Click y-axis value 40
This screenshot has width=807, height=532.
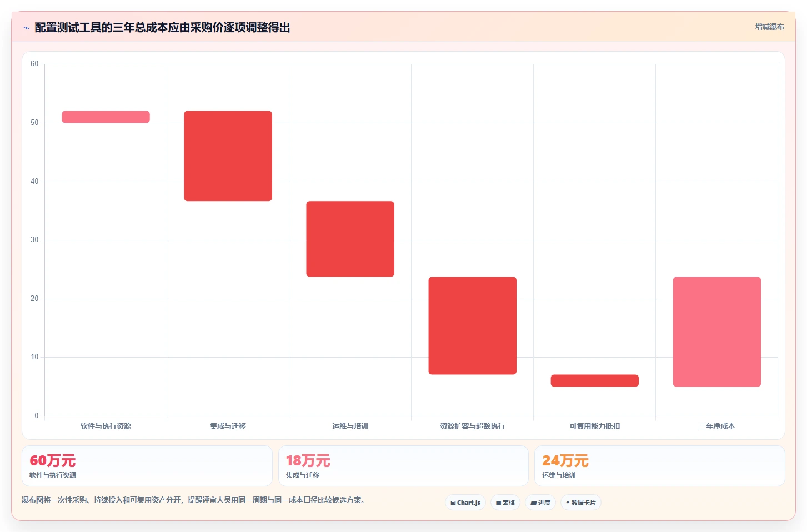pyautogui.click(x=34, y=182)
